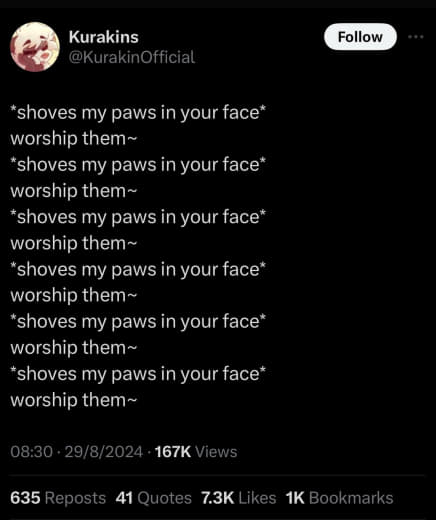Click the word Likes label
The width and height of the screenshot is (436, 520).
click(x=257, y=498)
